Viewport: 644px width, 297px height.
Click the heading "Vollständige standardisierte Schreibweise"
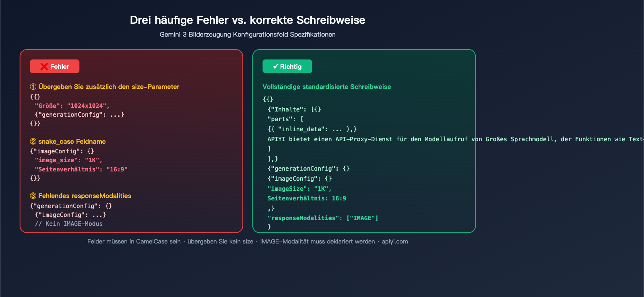(326, 87)
